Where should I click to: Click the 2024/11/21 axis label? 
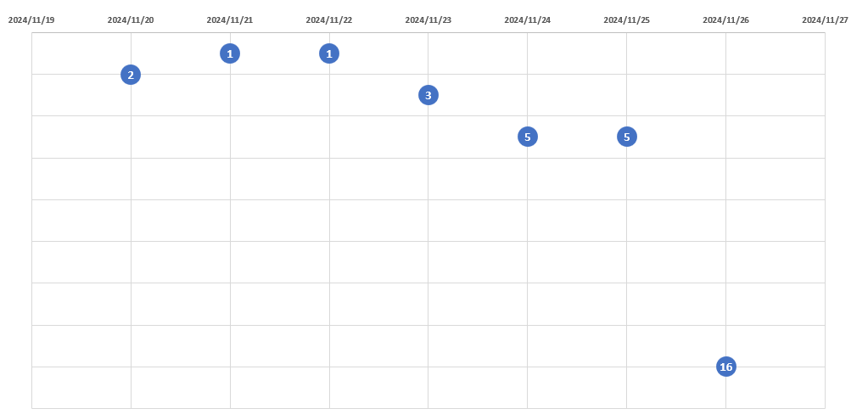click(x=230, y=20)
